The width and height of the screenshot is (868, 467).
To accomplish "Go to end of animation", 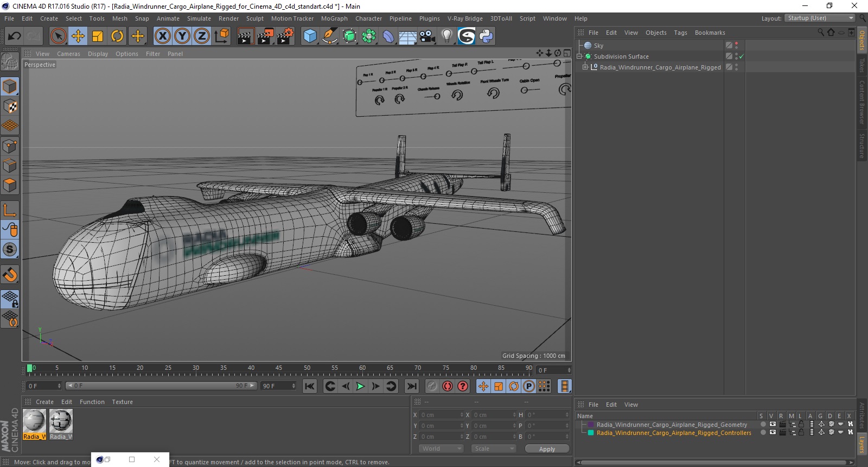I will [412, 386].
